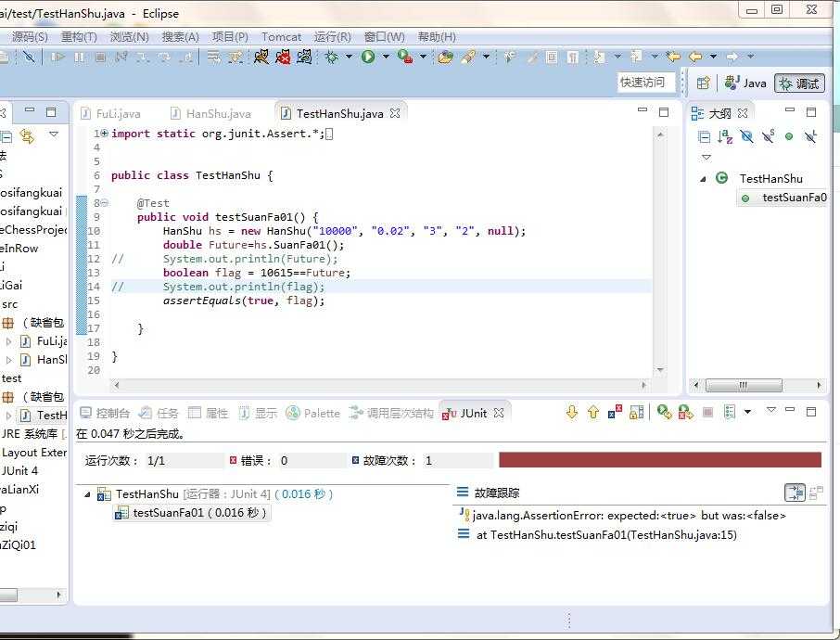The image size is (840, 640).
Task: Switch to 调试 debug perspective
Action: (799, 83)
